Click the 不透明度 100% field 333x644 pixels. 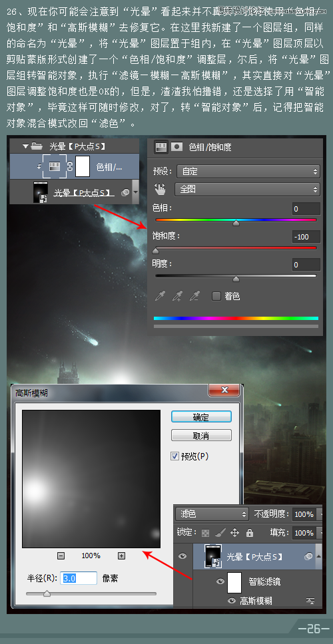304,514
